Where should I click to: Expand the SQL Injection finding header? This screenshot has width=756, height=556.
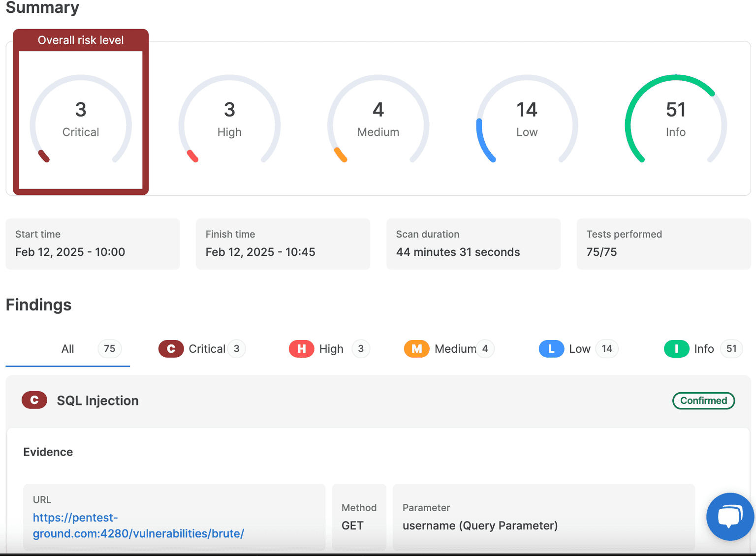[97, 401]
